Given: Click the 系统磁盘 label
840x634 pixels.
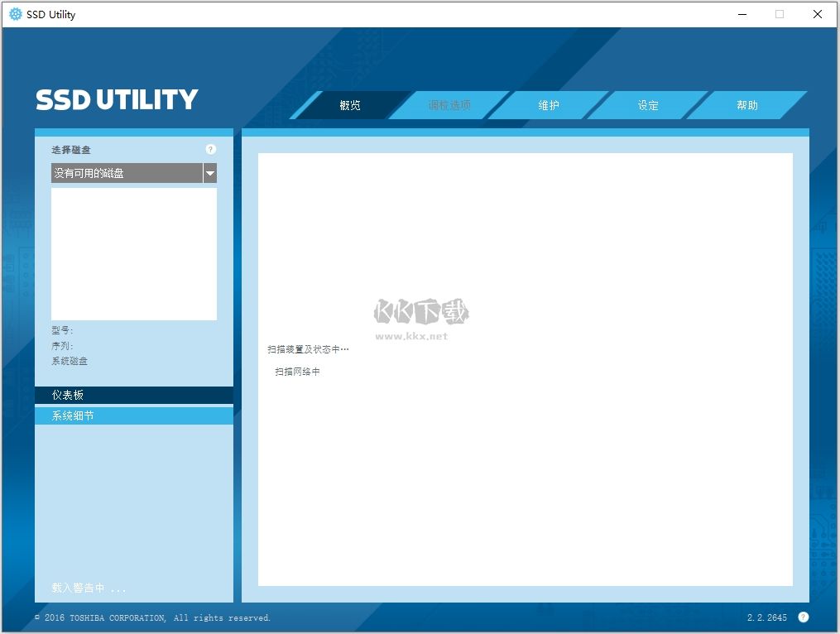Looking at the screenshot, I should [69, 361].
